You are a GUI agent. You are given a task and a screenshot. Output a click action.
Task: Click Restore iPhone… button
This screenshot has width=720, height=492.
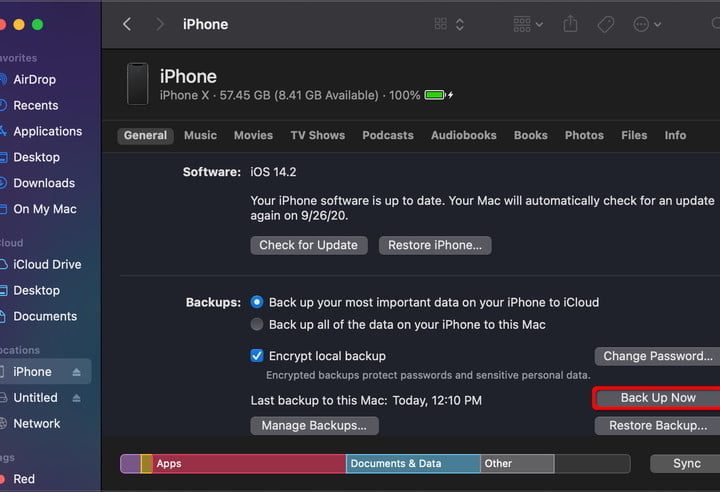point(435,245)
